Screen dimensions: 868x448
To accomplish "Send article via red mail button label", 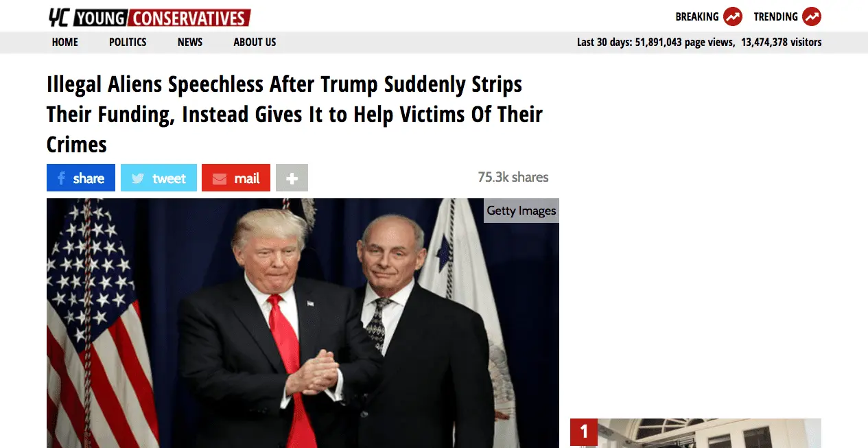I will 246,178.
